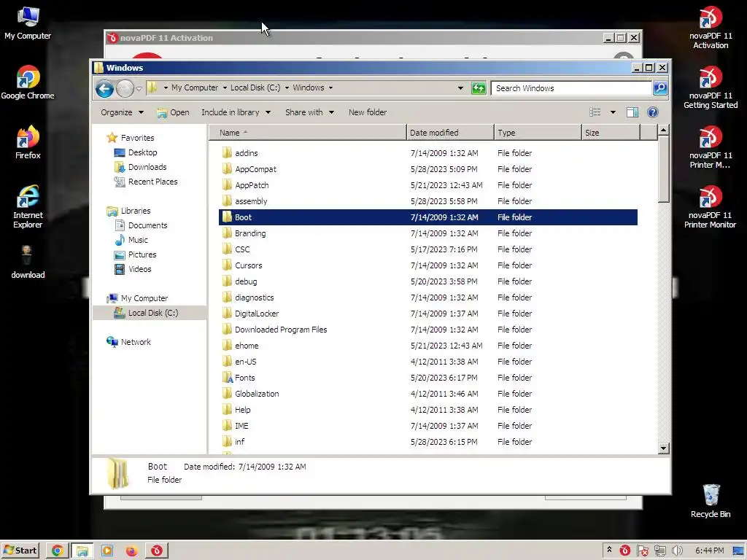Click the scroll up arrow of file list
This screenshot has width=747, height=560.
(x=663, y=130)
